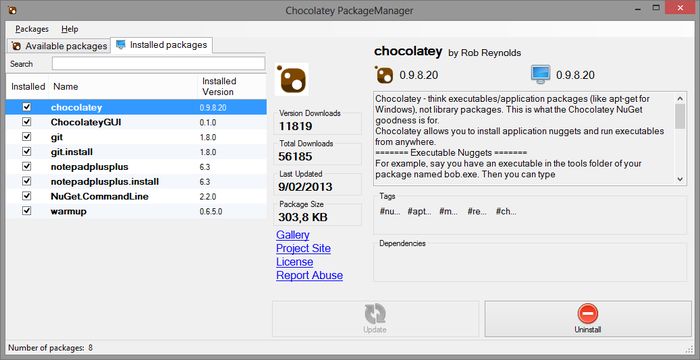Viewport: 700px width, 360px height.
Task: Select the Installed packages tab
Action: (162, 45)
